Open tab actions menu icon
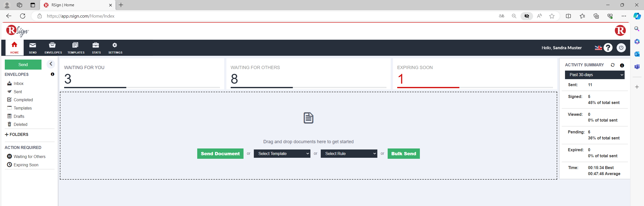 (33, 5)
